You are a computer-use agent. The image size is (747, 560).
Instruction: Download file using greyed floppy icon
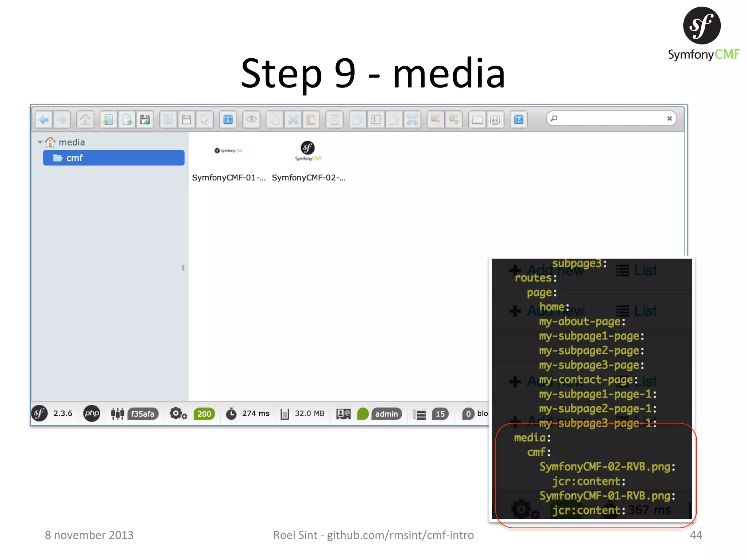(x=186, y=120)
